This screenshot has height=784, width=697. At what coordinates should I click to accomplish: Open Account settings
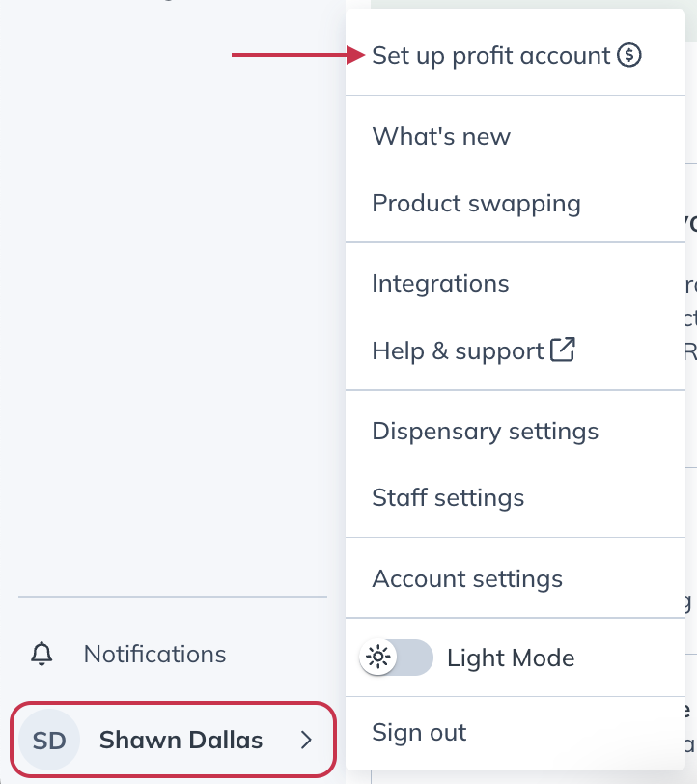(516, 578)
